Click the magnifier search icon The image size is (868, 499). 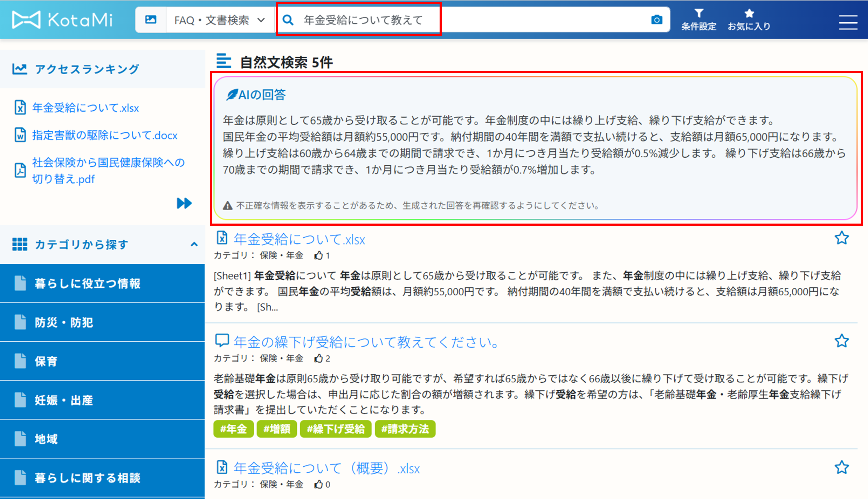(288, 20)
